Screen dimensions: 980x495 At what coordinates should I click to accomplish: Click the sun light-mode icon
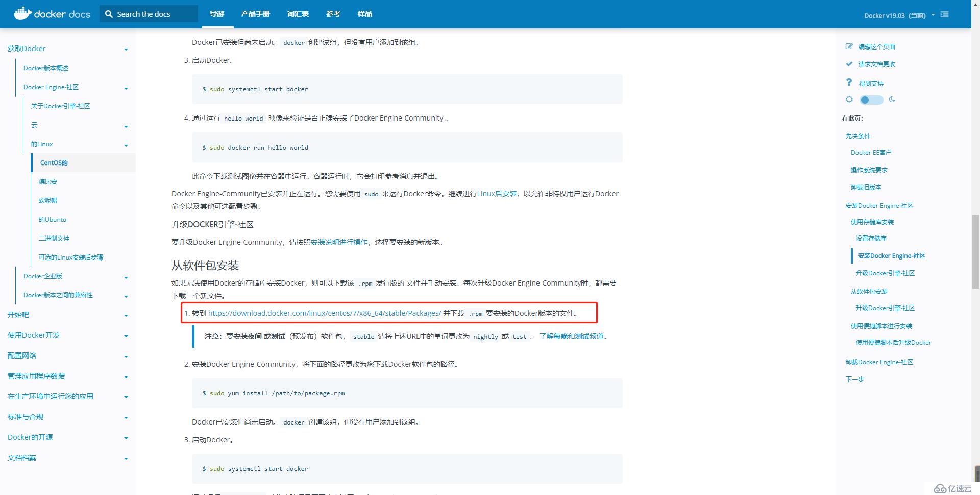(849, 100)
